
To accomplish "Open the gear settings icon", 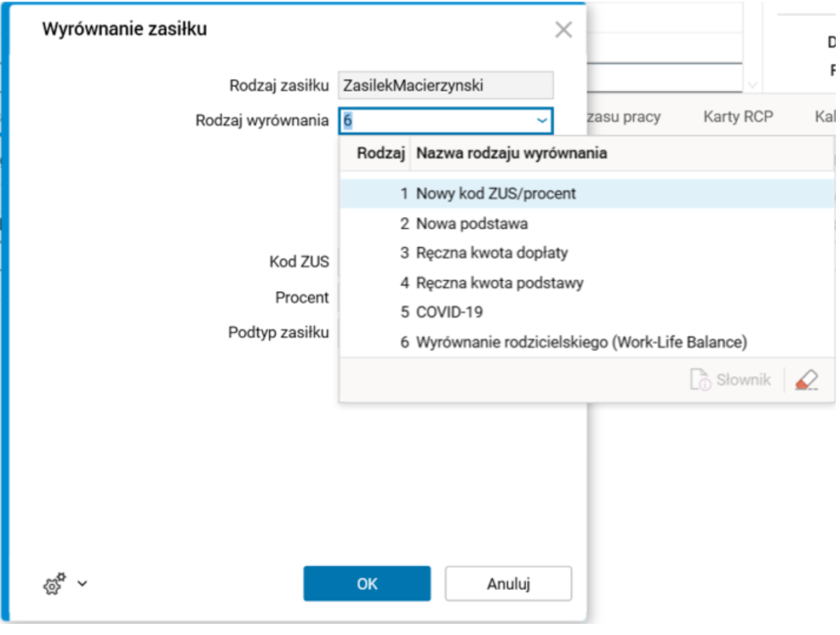I will click(53, 585).
